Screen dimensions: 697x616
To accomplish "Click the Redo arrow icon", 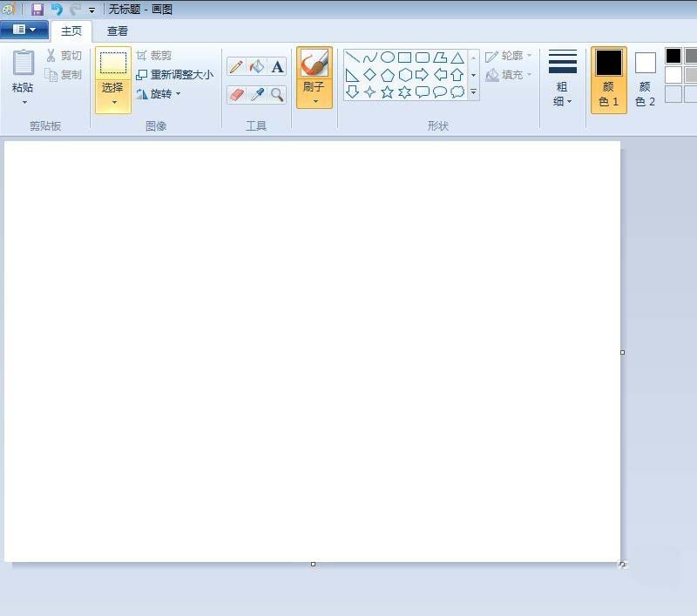I will (x=75, y=9).
